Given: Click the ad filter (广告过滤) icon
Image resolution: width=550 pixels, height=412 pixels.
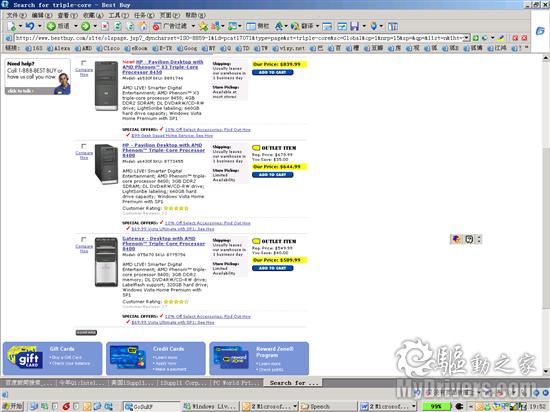Looking at the screenshot, I should click(157, 26).
